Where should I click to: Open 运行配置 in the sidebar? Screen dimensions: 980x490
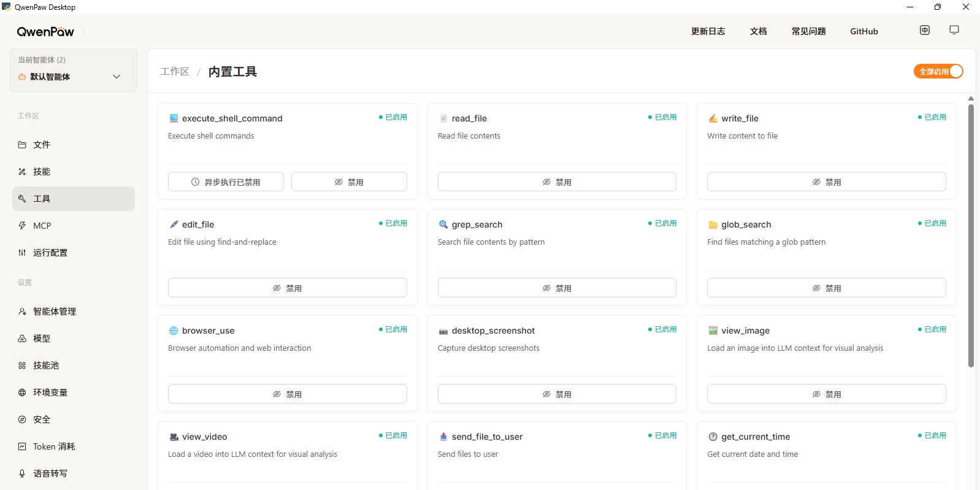coord(74,253)
